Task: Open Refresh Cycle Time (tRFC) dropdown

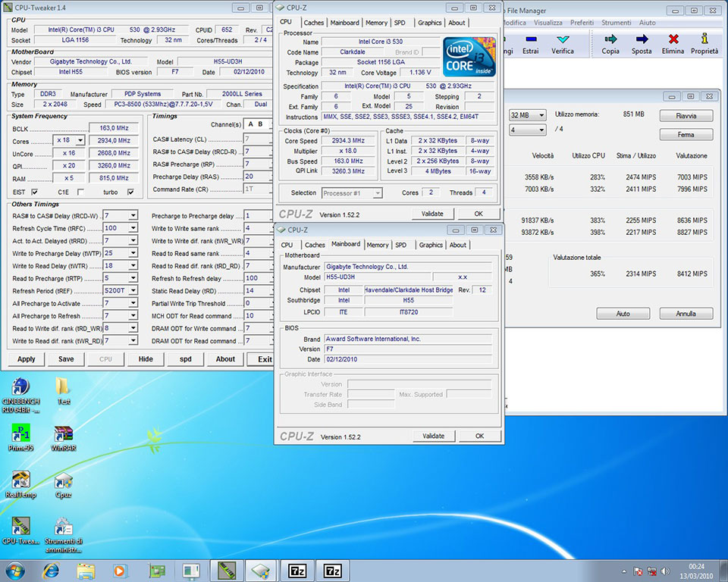Action: (133, 228)
